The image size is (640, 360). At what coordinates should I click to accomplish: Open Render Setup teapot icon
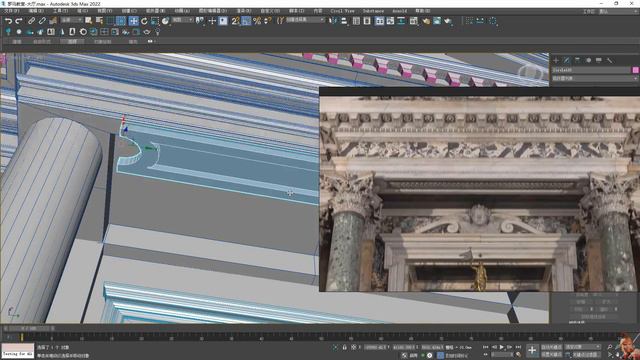tap(426, 21)
